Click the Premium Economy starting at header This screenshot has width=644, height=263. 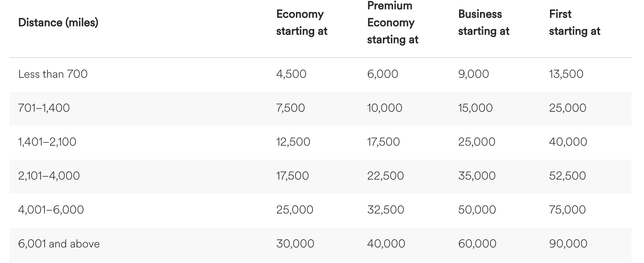[x=392, y=23]
